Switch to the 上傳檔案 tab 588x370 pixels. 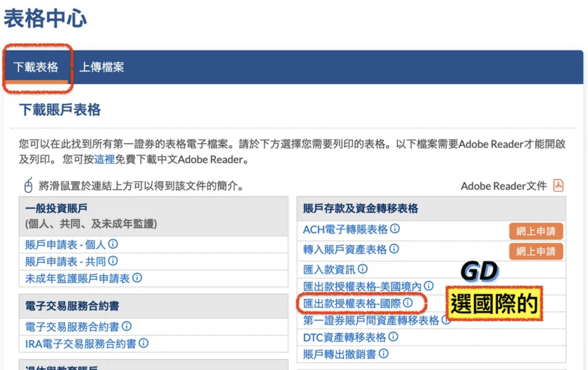click(101, 67)
